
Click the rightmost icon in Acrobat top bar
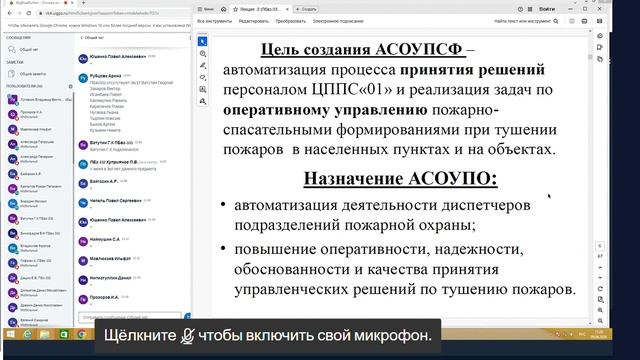coord(600,21)
